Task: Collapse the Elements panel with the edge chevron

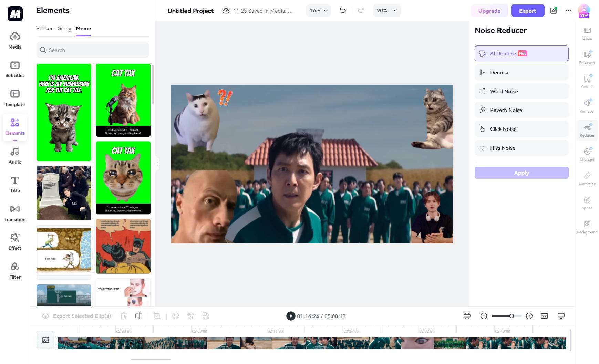Action: (x=157, y=164)
